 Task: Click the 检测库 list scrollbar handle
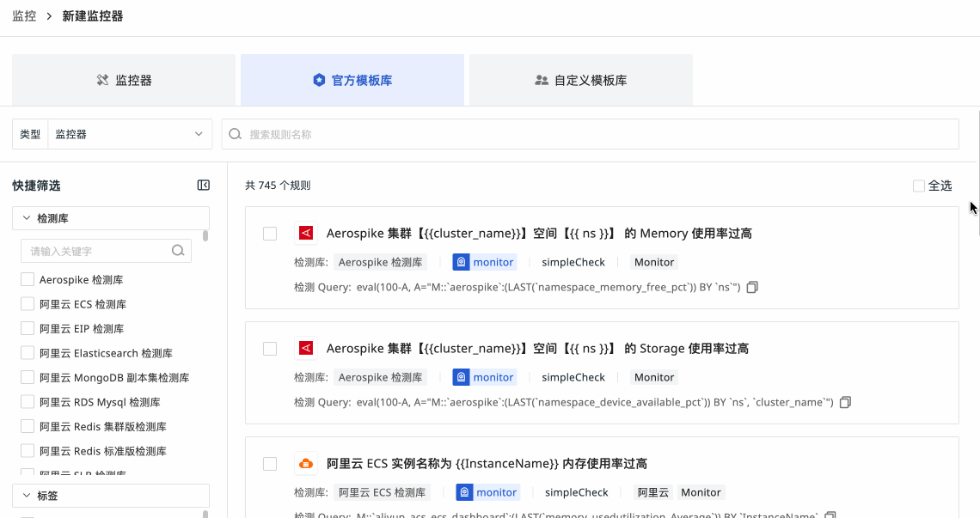click(205, 235)
